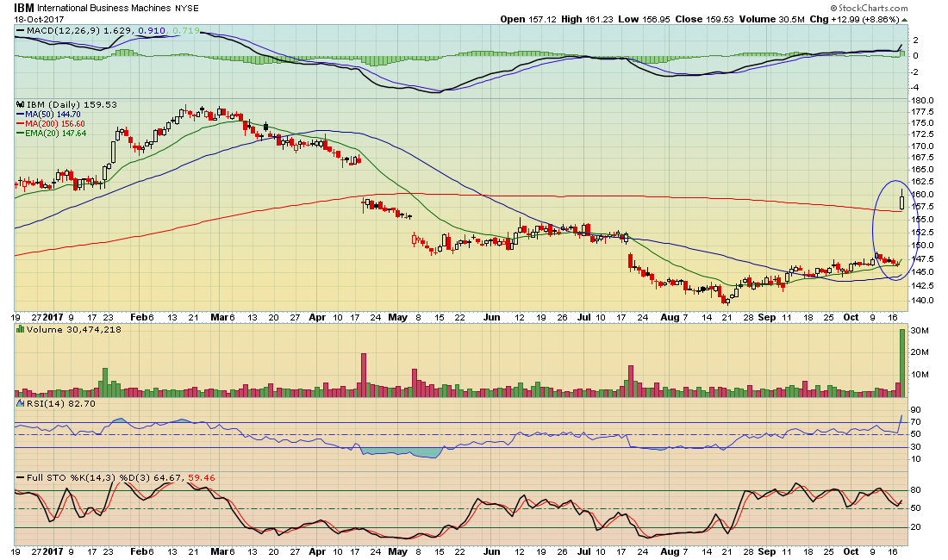The image size is (948, 560).
Task: Click the 150.0 price axis label
Action: coord(923,246)
